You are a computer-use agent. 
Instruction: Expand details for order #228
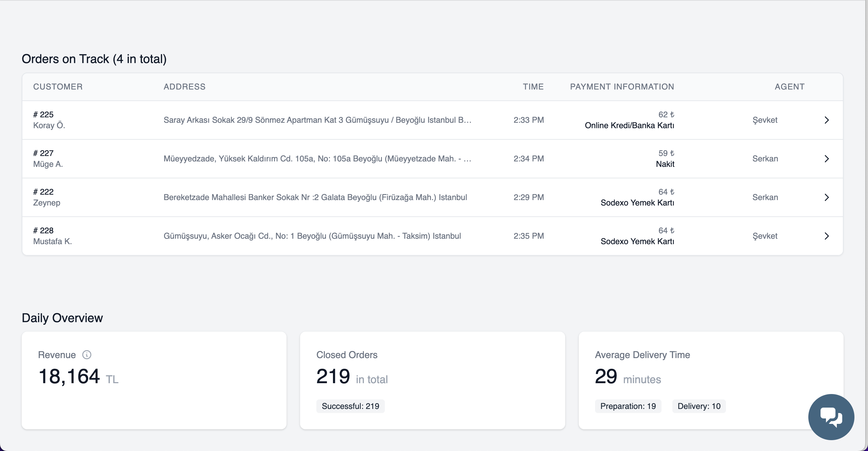827,236
